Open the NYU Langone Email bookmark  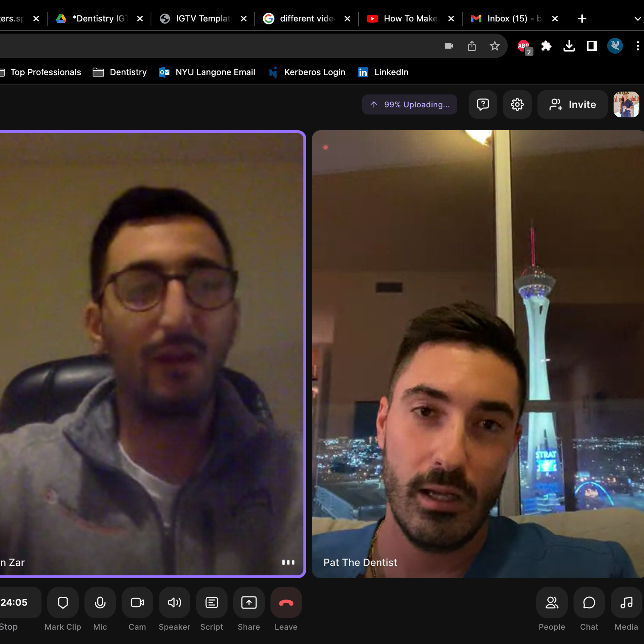[207, 72]
